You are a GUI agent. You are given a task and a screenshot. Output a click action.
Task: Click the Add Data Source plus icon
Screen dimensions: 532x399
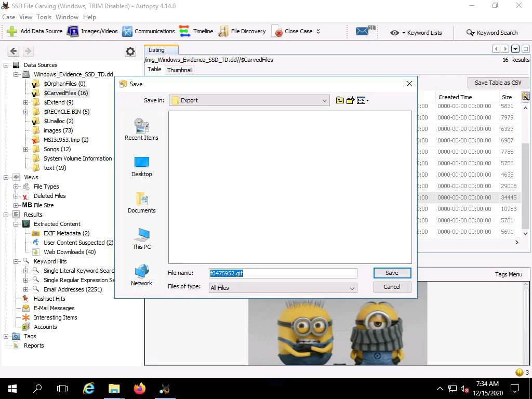click(12, 31)
